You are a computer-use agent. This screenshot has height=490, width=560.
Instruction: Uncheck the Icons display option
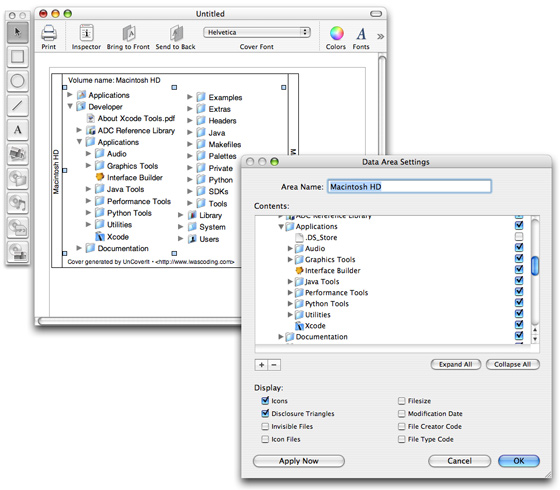tap(265, 401)
